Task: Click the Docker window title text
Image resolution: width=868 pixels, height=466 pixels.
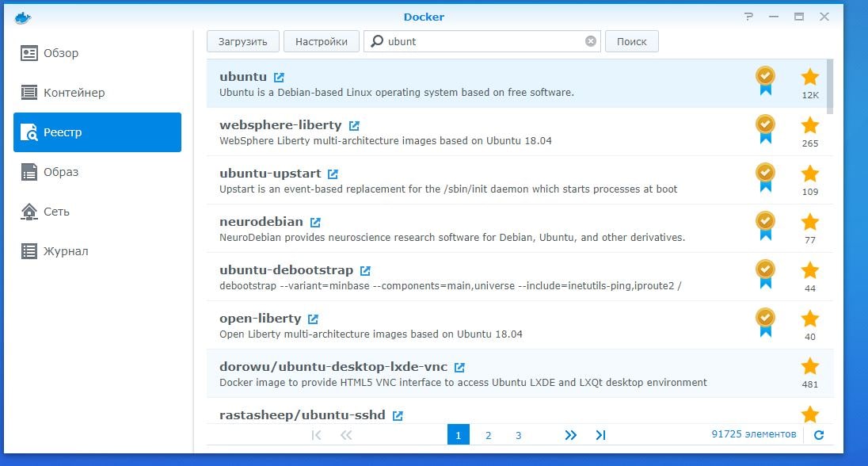Action: tap(424, 17)
